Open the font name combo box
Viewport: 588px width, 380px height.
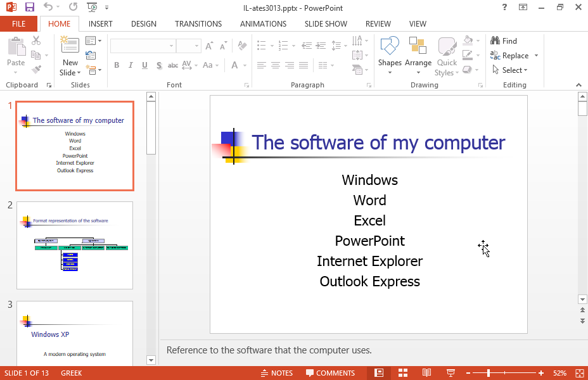(x=143, y=46)
